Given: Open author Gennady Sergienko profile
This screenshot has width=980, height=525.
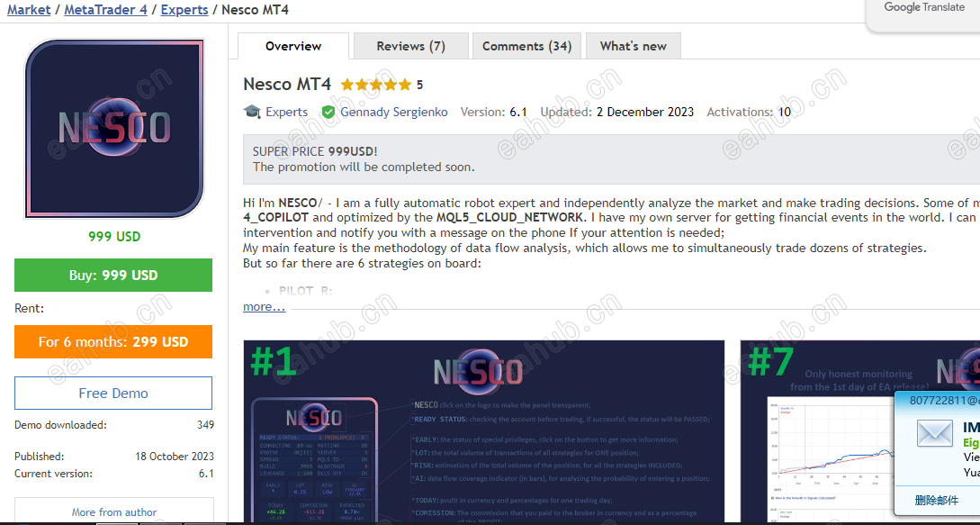Looking at the screenshot, I should pyautogui.click(x=394, y=112).
